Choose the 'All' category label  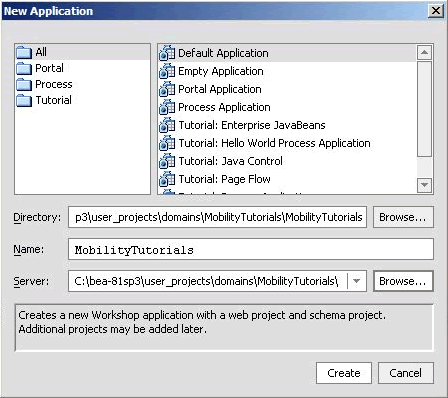pos(41,52)
